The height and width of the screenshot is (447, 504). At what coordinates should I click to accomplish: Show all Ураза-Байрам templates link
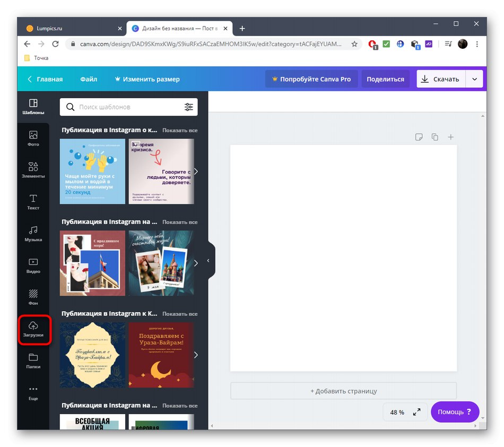(x=180, y=314)
